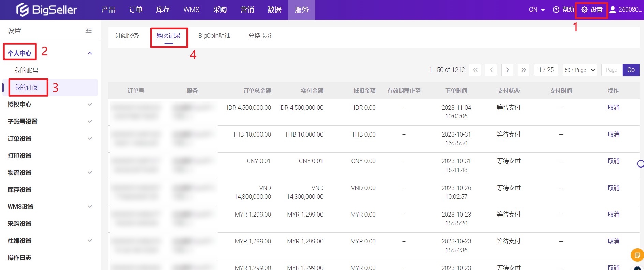Cancel the IDR 4,500,000.00 order
The height and width of the screenshot is (270, 644).
tap(613, 108)
